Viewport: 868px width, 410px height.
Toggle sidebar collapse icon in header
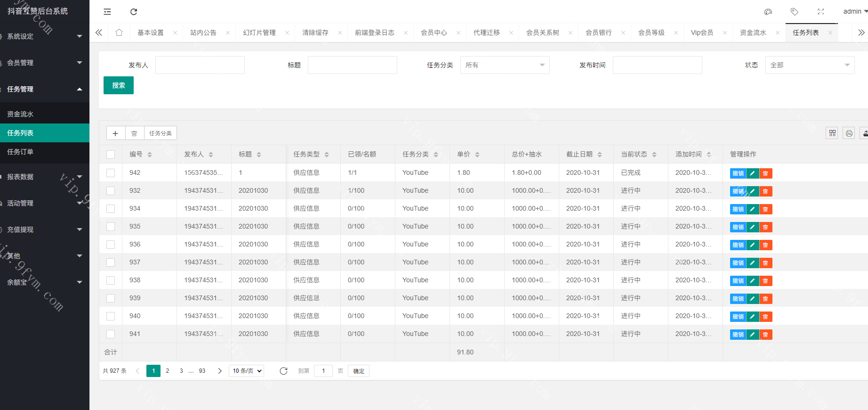click(107, 12)
